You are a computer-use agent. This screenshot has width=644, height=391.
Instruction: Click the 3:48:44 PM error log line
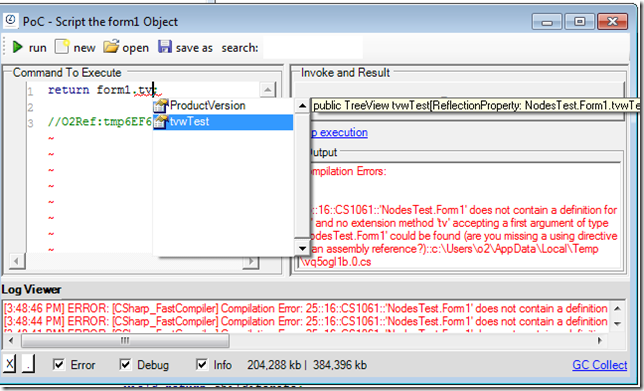pyautogui.click(x=306, y=321)
